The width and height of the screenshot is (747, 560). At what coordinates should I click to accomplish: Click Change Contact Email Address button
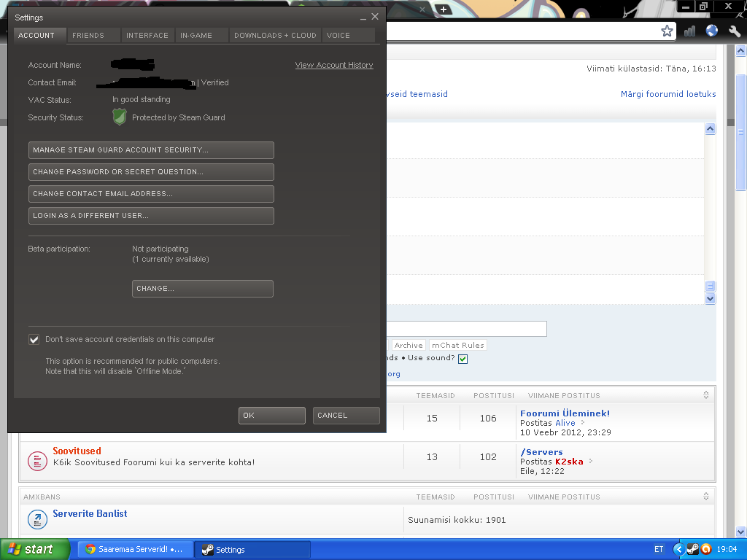tap(151, 194)
